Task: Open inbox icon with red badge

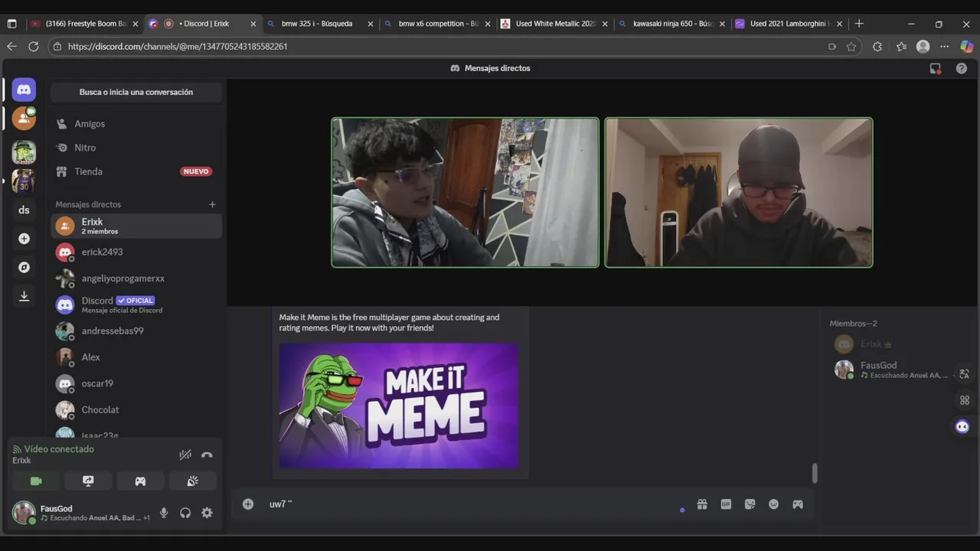Action: click(935, 68)
